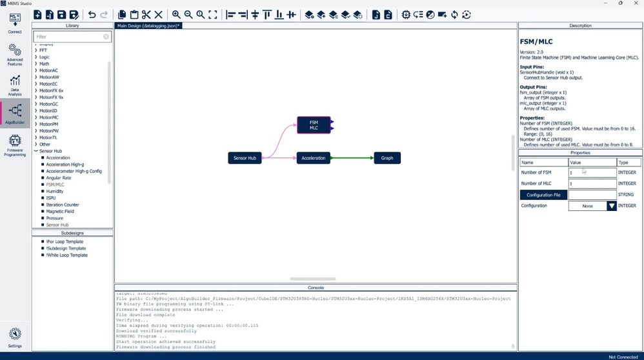The image size is (644, 360).
Task: Click the play-in-circle run icon
Action: click(x=467, y=15)
